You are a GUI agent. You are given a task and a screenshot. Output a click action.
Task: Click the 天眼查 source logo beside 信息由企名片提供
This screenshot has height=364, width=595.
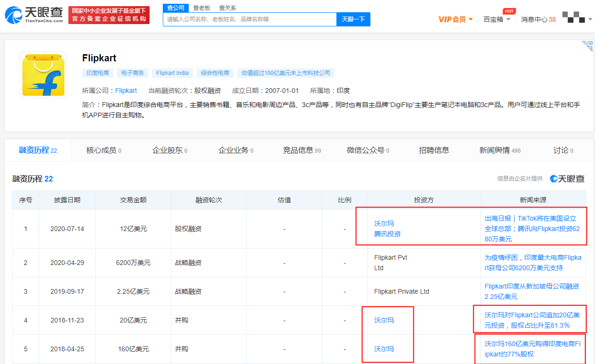(567, 179)
